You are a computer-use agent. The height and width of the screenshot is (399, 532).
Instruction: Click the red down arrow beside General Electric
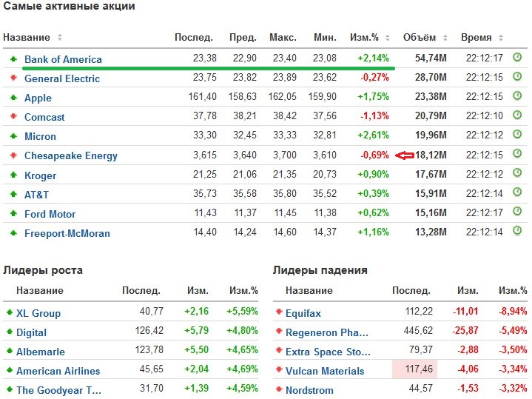(13, 78)
